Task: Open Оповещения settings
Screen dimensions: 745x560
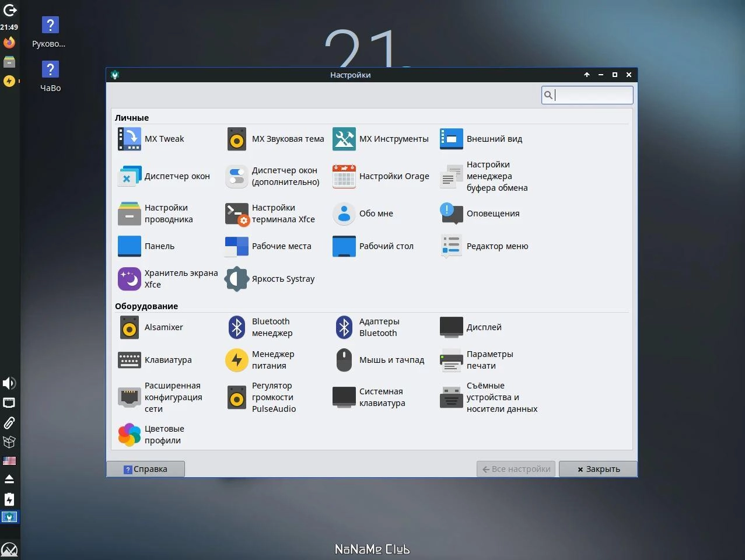Action: click(480, 213)
